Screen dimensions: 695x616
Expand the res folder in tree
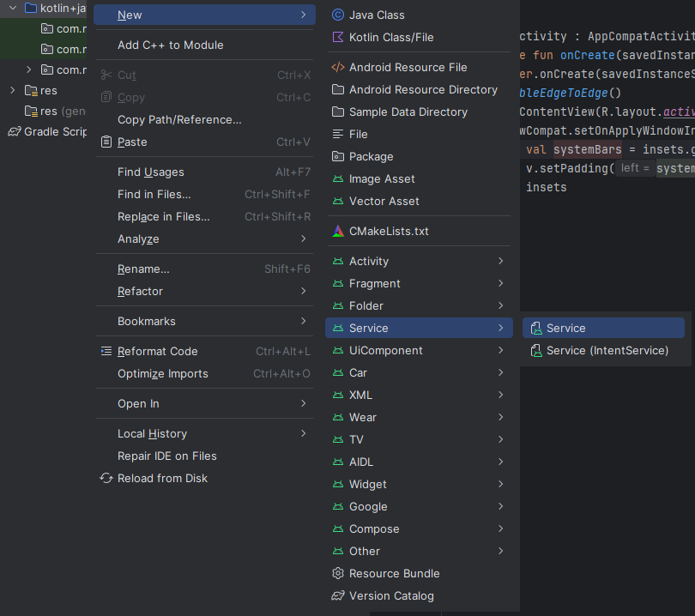coord(13,90)
